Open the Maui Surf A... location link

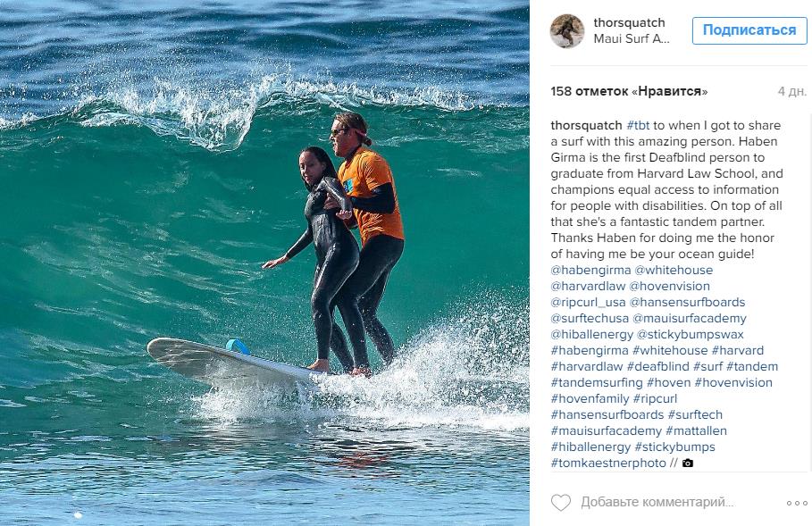(x=632, y=38)
